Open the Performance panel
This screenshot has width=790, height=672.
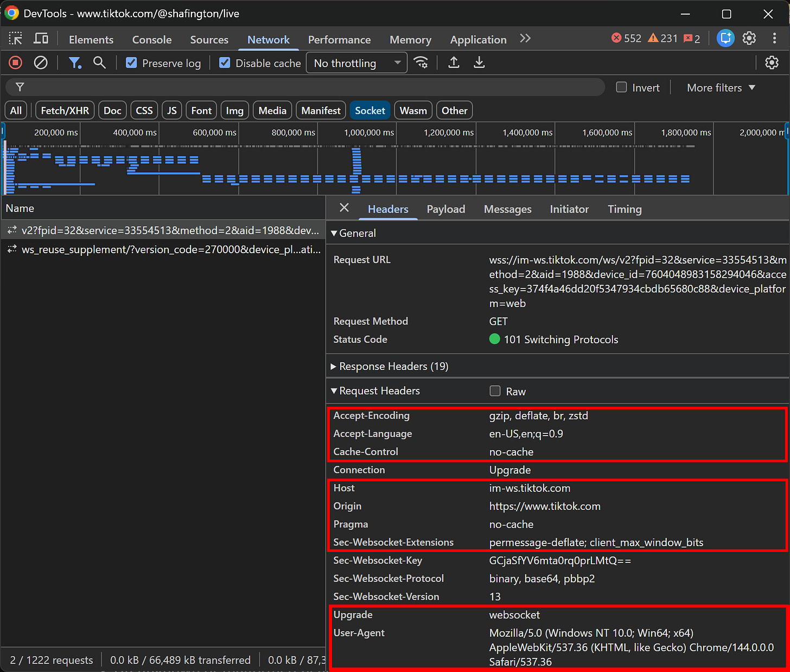(x=339, y=39)
